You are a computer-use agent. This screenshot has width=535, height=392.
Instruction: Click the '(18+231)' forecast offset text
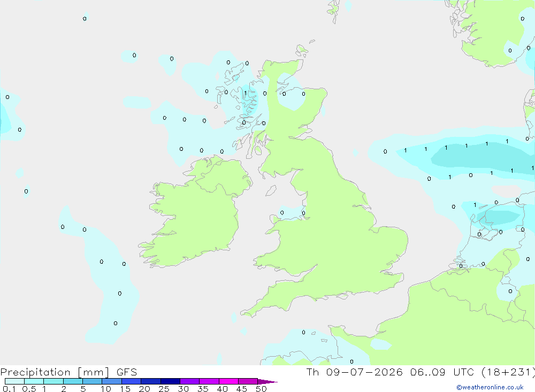508,372
